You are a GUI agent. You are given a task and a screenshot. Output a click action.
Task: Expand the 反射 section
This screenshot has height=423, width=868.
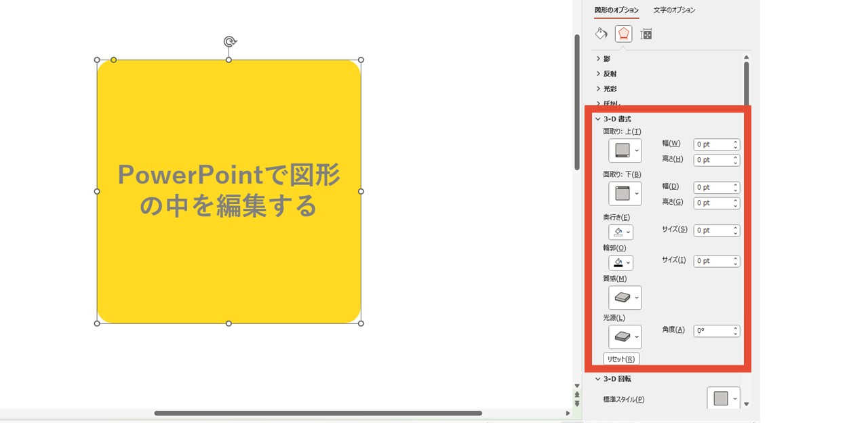(x=606, y=74)
